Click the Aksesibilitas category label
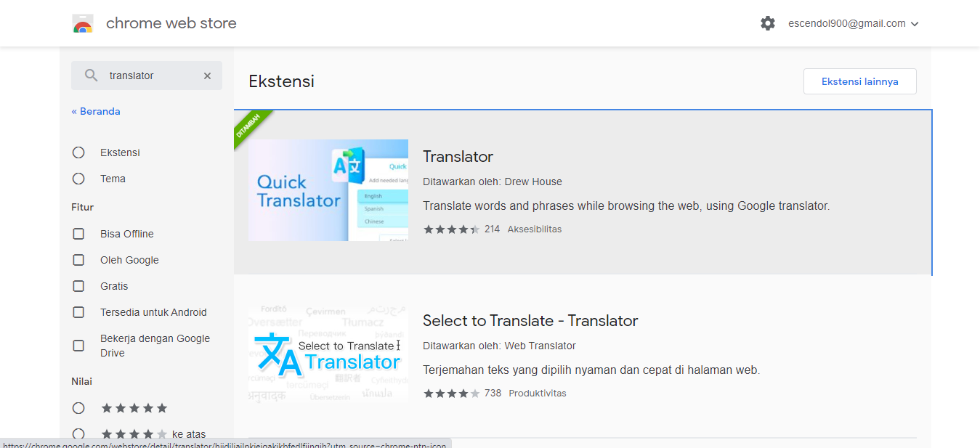 535,229
